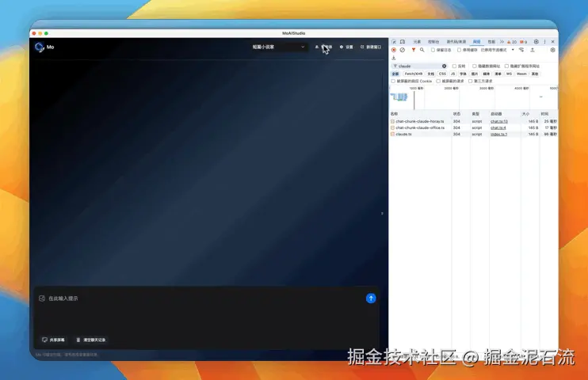
Task: Select CSS request type filter
Action: (442, 74)
